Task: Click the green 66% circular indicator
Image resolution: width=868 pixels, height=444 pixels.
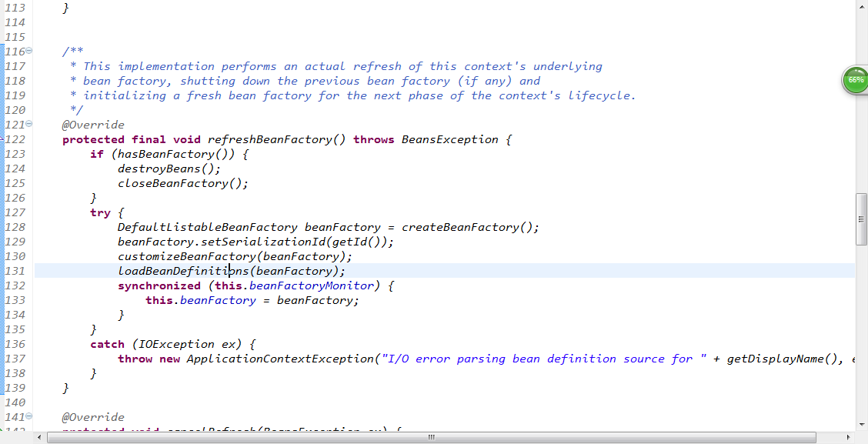Action: (855, 80)
